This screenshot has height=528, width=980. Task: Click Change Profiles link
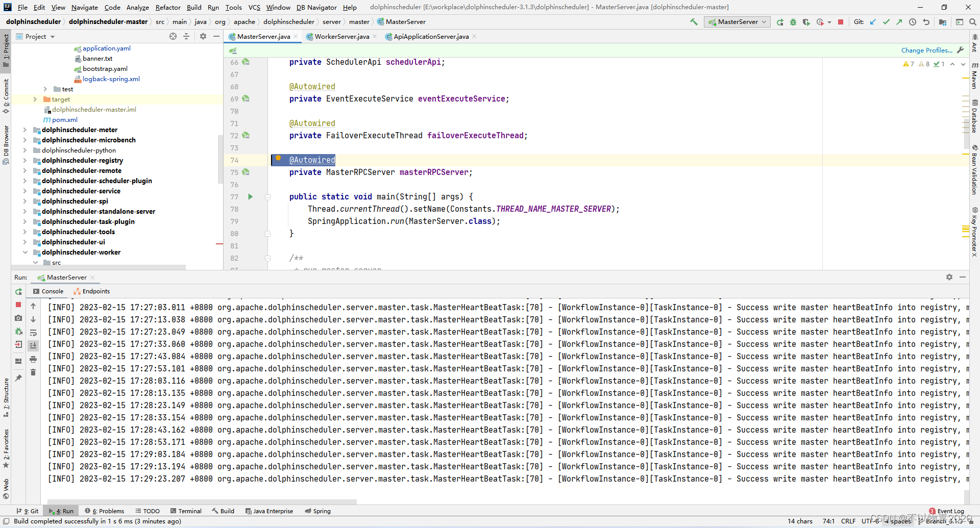pyautogui.click(x=926, y=50)
